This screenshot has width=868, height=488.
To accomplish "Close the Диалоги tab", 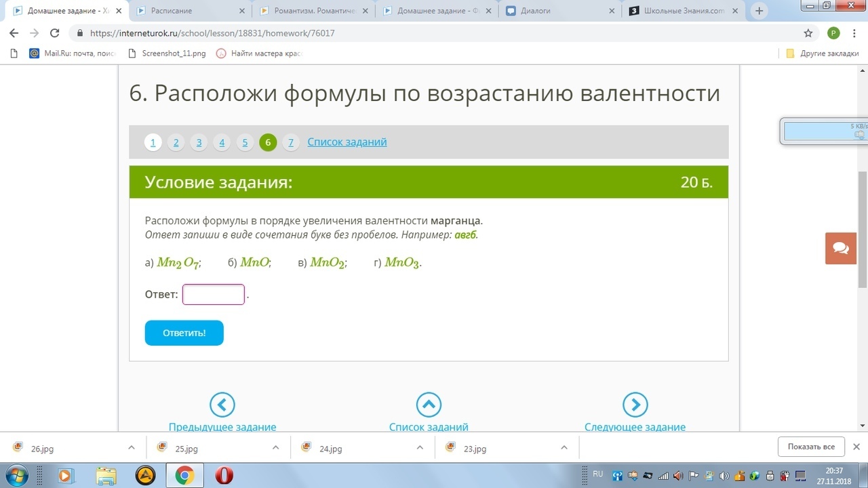I will click(610, 11).
